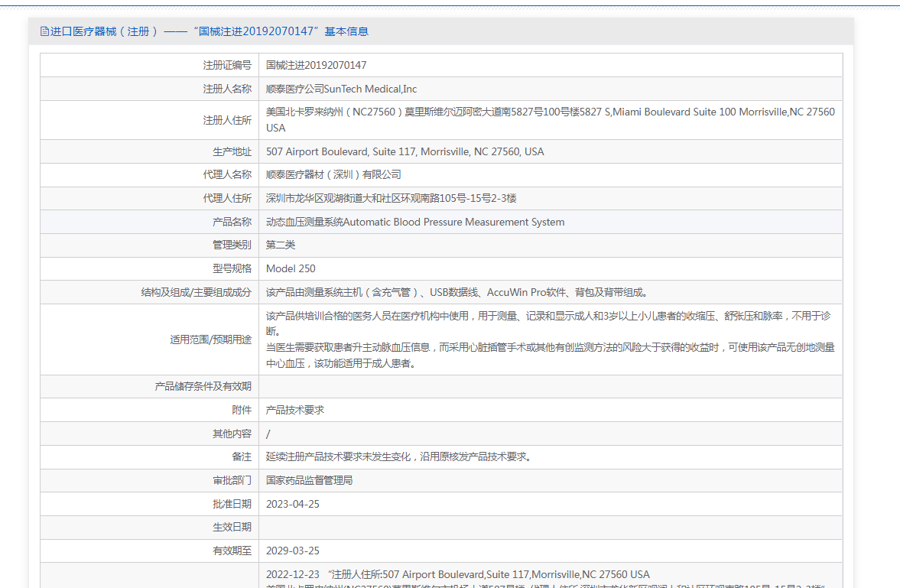Click the Model 250 specification value
Image resolution: width=900 pixels, height=588 pixels.
(x=291, y=269)
